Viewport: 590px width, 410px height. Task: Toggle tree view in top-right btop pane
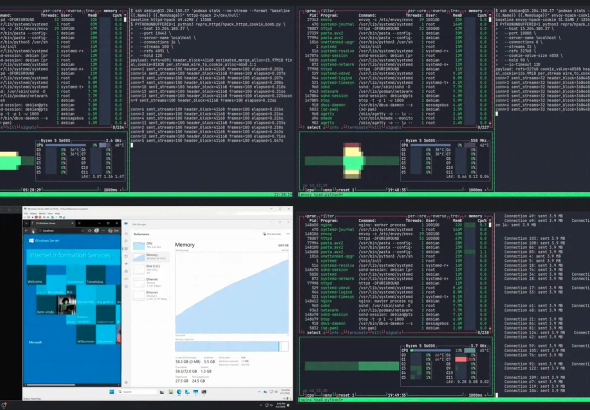[x=456, y=11]
